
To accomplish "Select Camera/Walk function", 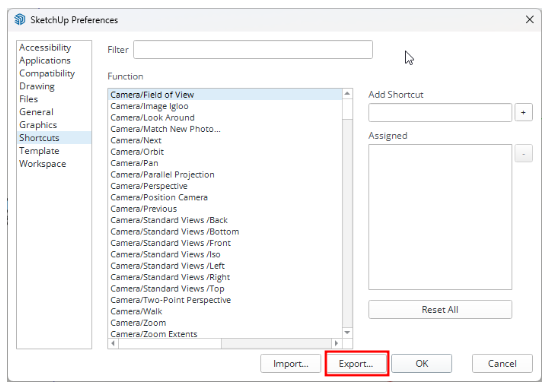I will coord(225,311).
